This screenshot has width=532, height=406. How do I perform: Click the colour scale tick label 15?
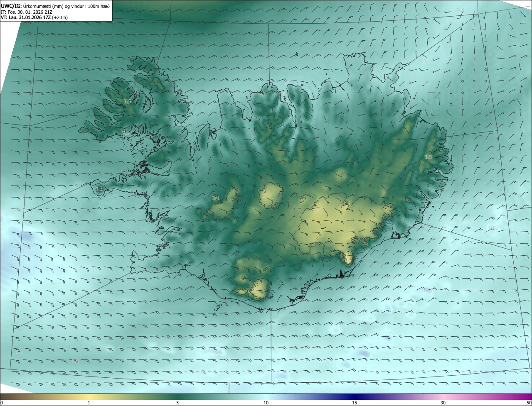tap(355, 403)
